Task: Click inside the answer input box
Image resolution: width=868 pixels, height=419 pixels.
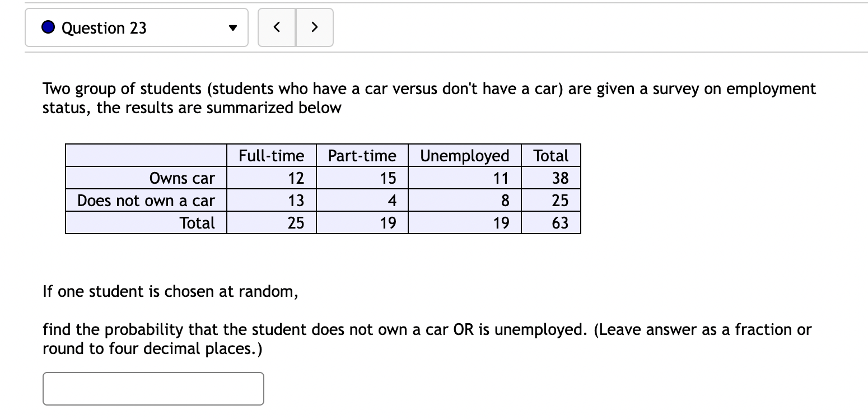Action: 153,388
